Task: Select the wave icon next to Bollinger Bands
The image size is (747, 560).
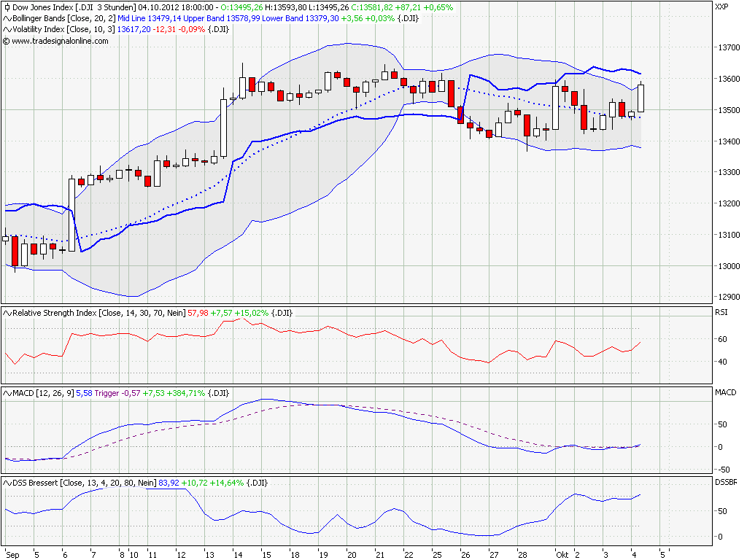Action: tap(6, 18)
